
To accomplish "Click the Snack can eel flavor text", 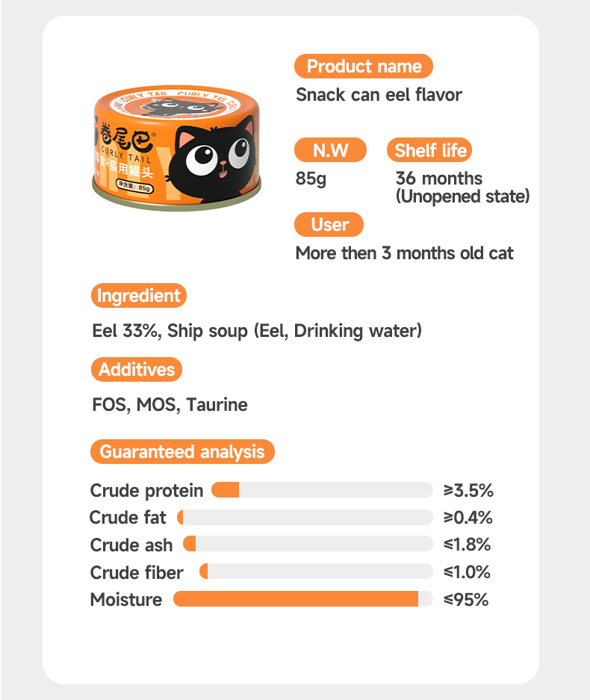I will 379,95.
